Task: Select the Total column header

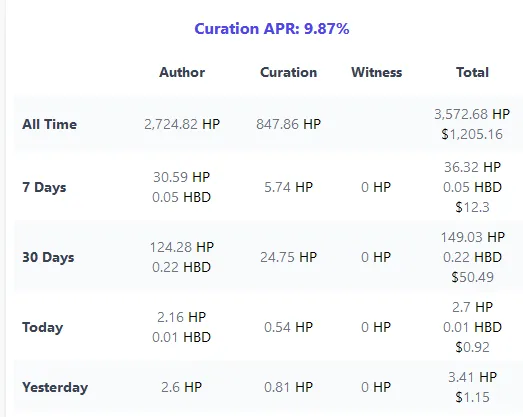Action: (472, 72)
